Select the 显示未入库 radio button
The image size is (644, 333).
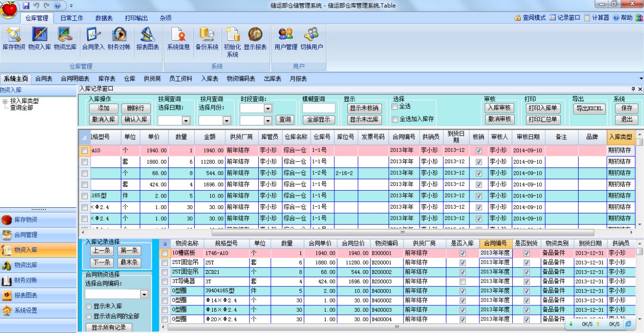(89, 306)
